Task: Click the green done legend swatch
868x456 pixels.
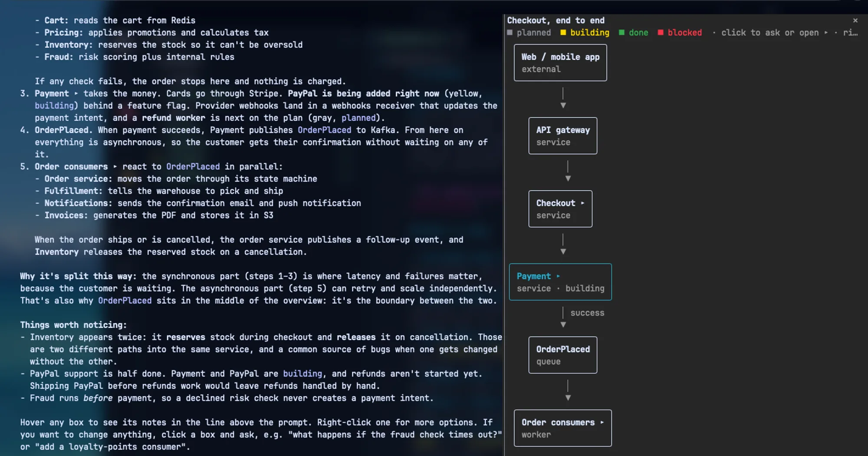Action: coord(621,33)
